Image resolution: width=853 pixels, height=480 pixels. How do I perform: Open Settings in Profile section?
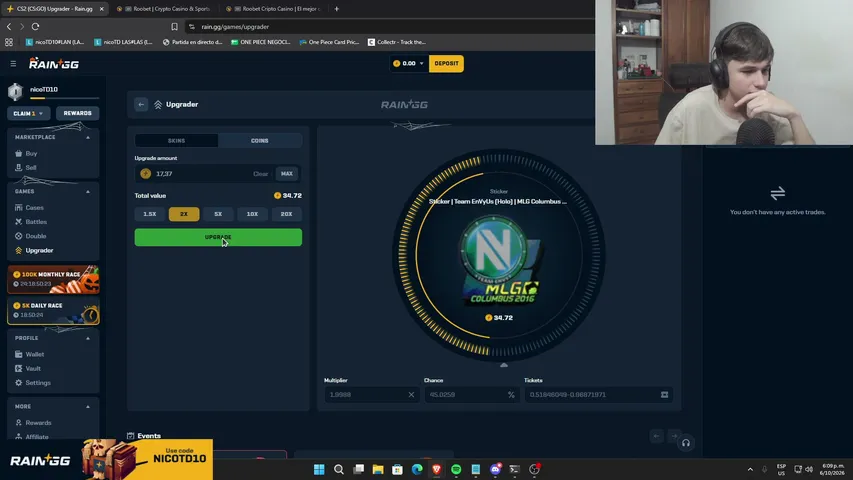[38, 383]
